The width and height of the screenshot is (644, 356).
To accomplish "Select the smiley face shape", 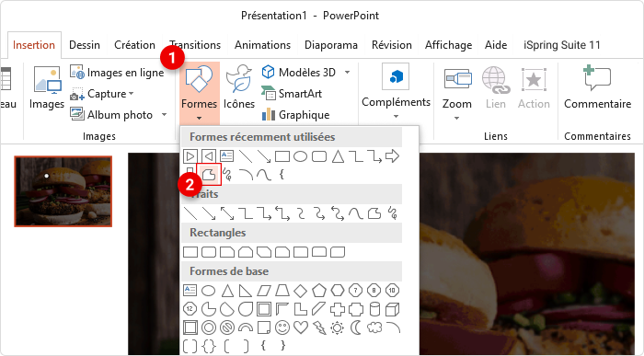I will pos(282,327).
